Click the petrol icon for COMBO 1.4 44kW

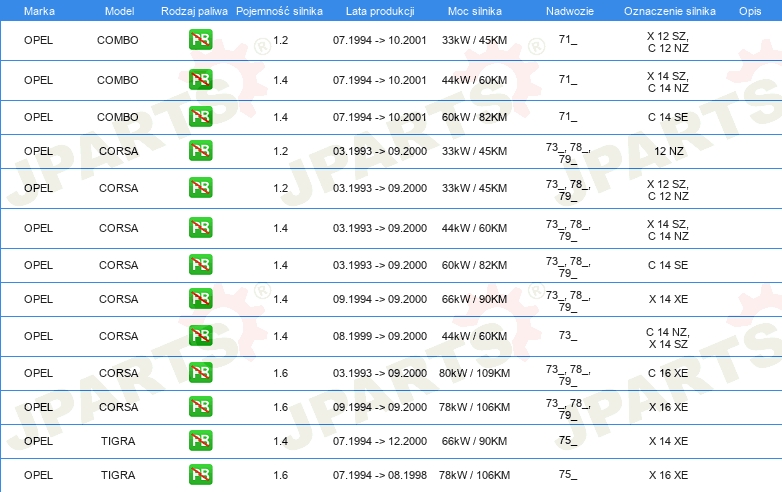pos(200,80)
